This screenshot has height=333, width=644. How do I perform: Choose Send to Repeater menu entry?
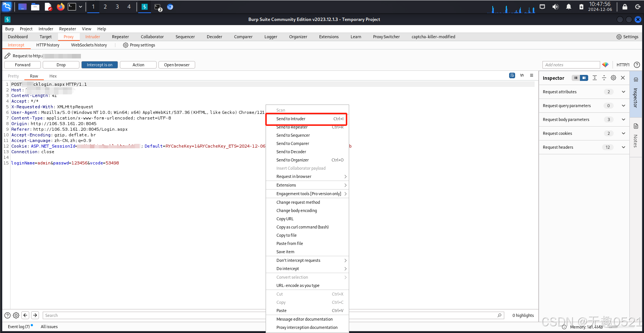pos(307,127)
